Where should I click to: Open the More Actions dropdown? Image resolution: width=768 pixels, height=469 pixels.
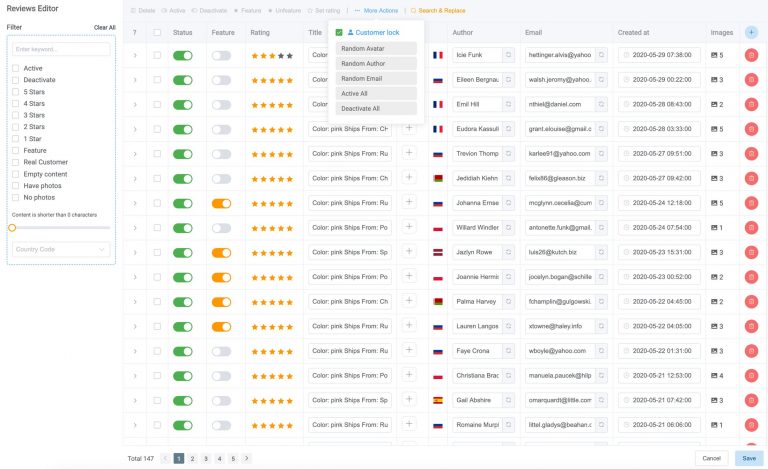point(377,10)
